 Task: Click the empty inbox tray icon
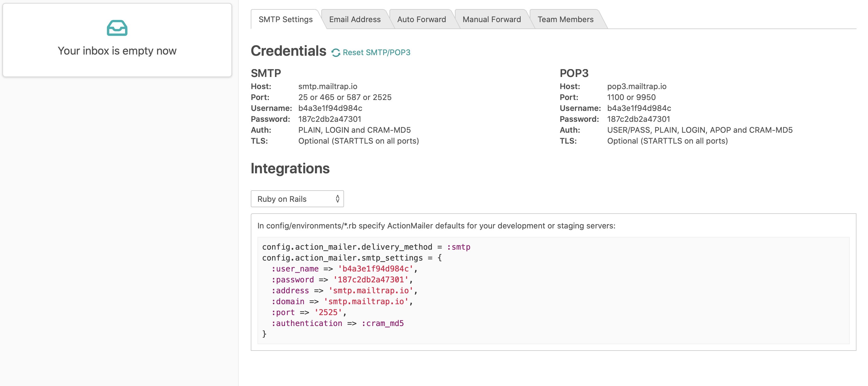pos(117,28)
